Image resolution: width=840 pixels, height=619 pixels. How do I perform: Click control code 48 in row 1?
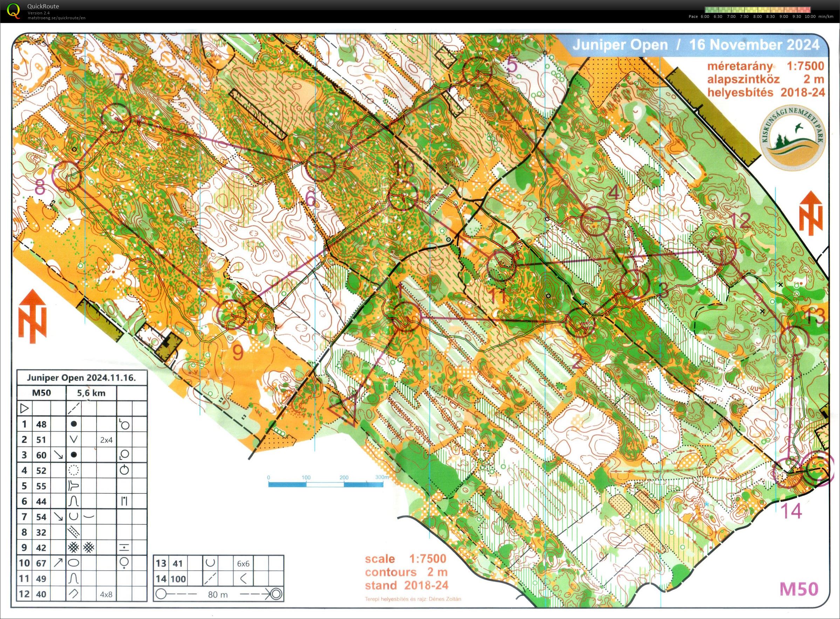click(41, 424)
